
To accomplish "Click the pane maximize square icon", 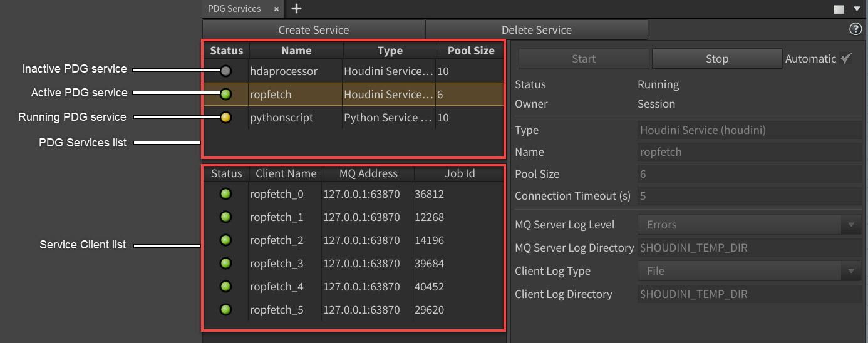I will (x=839, y=9).
